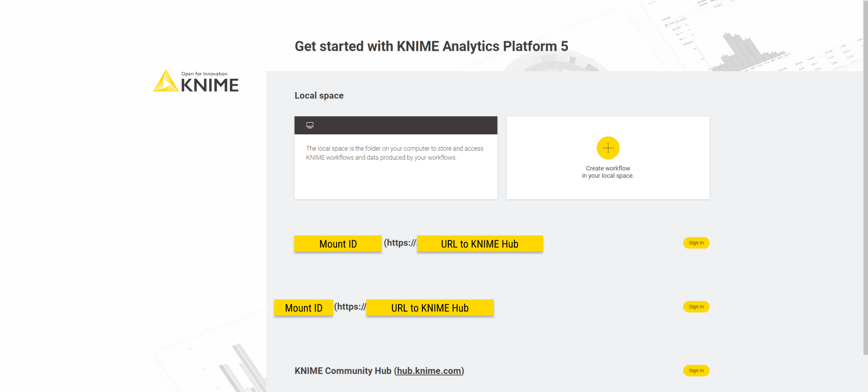Click 'Open for Innovation' tagline above logo
The width and height of the screenshot is (868, 392).
click(204, 74)
